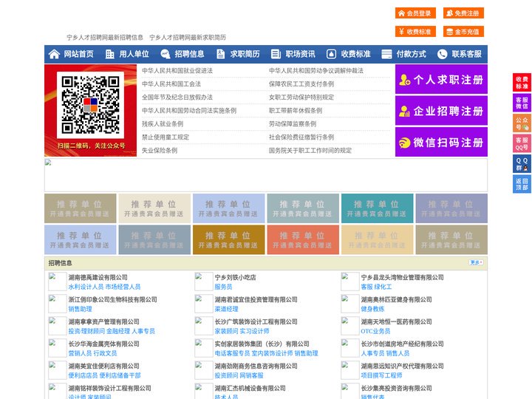
Task: Open 职工带薪年休假条例 link
Action: (296, 111)
